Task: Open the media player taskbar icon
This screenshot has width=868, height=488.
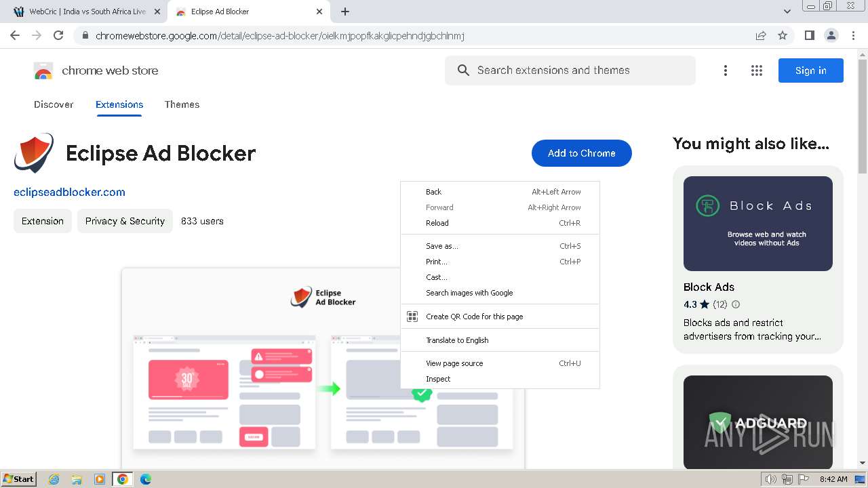Action: coord(100,479)
